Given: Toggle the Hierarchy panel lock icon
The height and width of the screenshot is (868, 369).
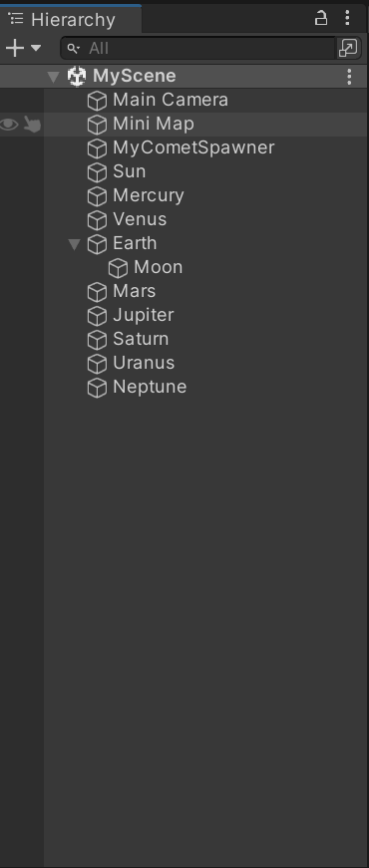Looking at the screenshot, I should [321, 18].
